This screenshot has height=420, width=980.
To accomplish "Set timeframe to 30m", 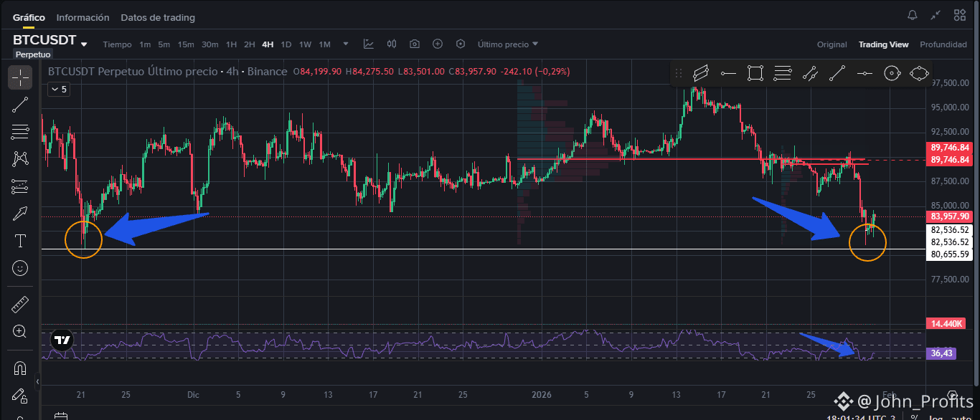I will coord(209,44).
